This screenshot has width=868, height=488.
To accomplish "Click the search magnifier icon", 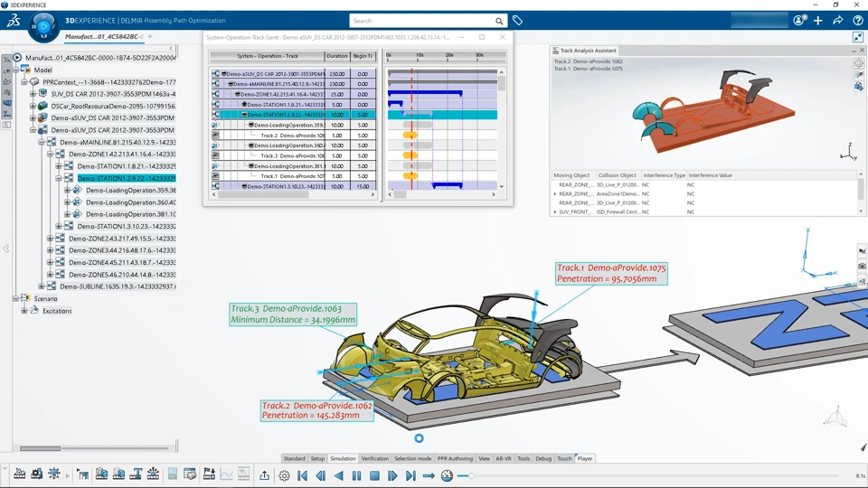I will (x=499, y=21).
